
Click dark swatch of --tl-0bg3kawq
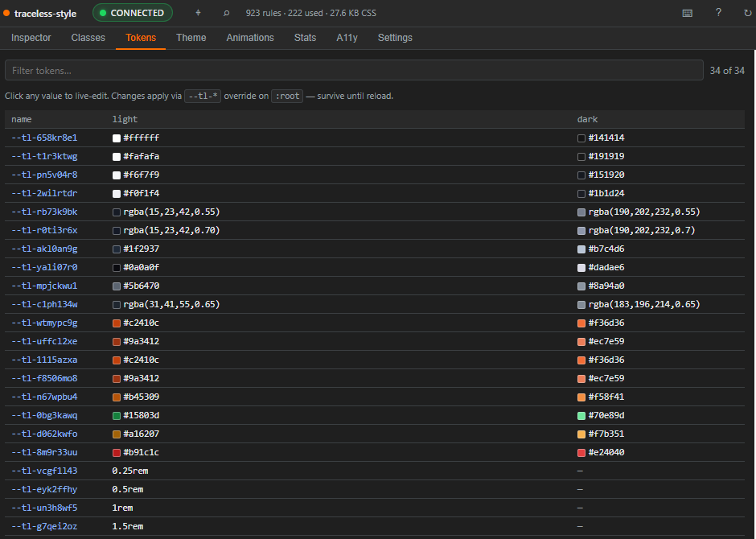pos(581,416)
